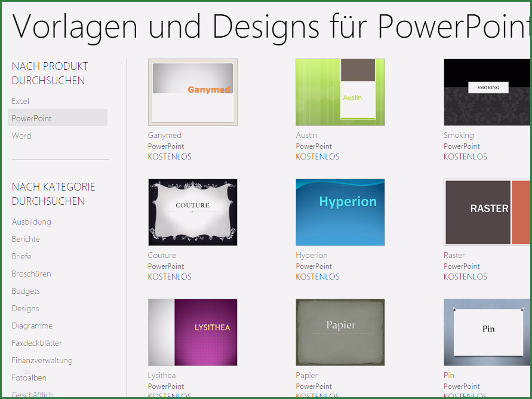Show the Briefe category templates

(x=21, y=256)
